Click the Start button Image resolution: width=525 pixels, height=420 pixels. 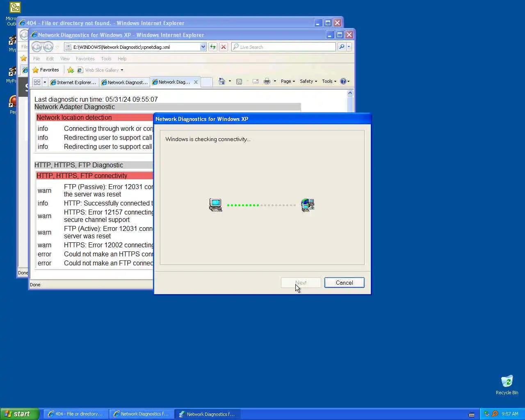(20, 414)
